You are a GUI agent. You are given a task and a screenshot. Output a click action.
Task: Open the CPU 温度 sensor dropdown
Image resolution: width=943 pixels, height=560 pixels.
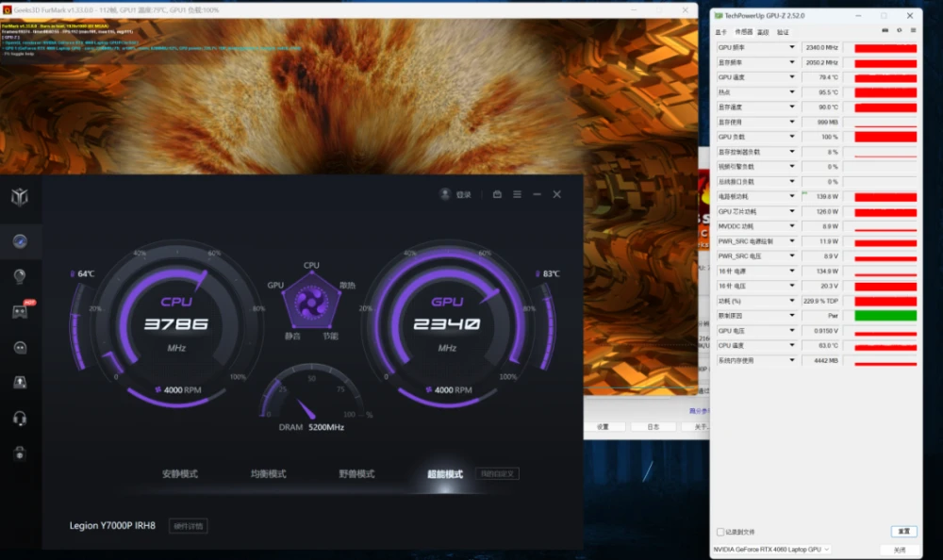coord(791,345)
